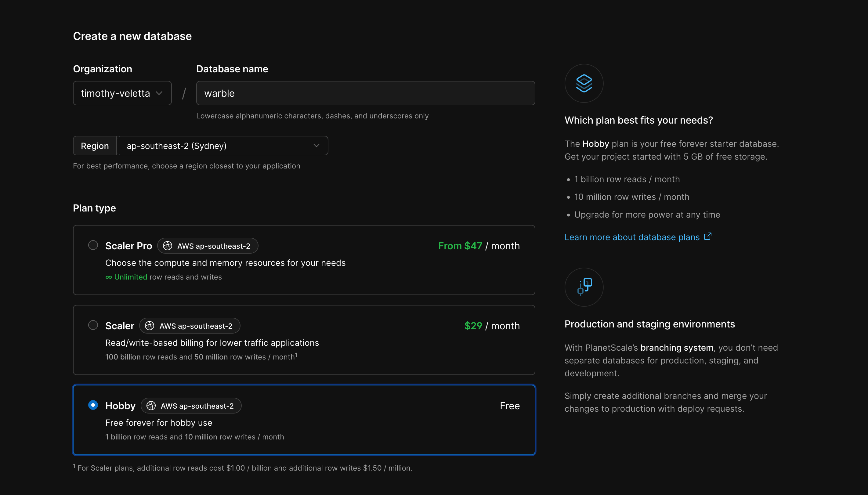The image size is (868, 495).
Task: Click the branching system icon
Action: (x=584, y=287)
